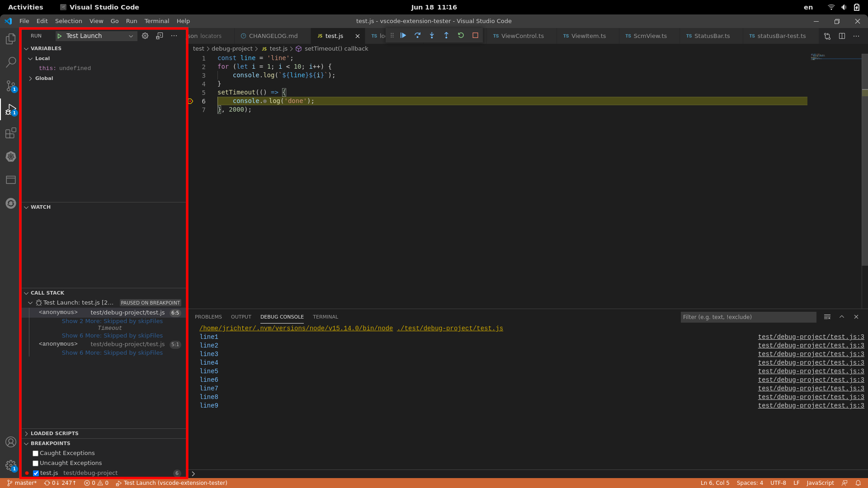Collapse the VARIABLES section

pyautogui.click(x=104, y=48)
